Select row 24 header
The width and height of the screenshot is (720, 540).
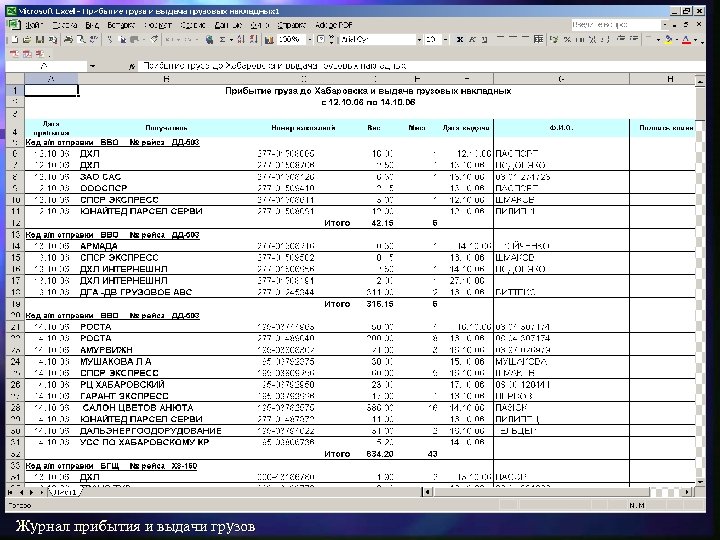click(15, 361)
